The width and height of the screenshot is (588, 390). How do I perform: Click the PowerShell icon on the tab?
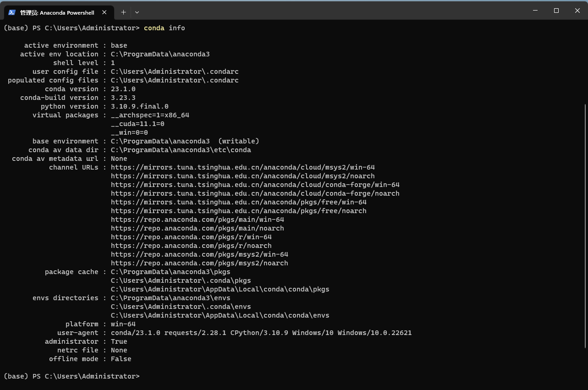[12, 12]
